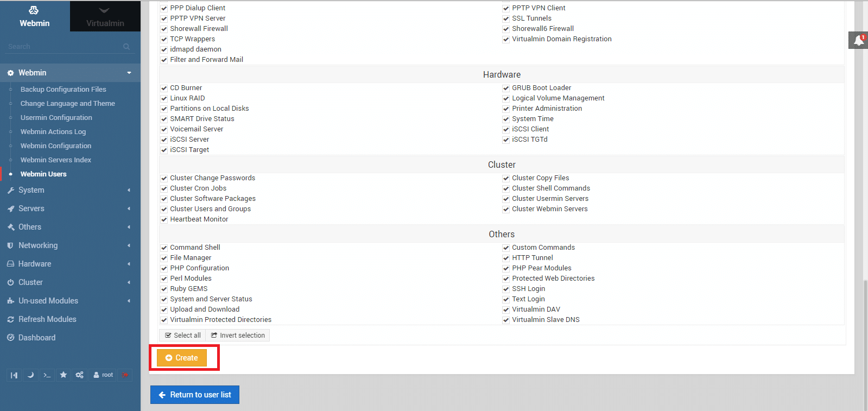Expand the Networking menu section

129,245
